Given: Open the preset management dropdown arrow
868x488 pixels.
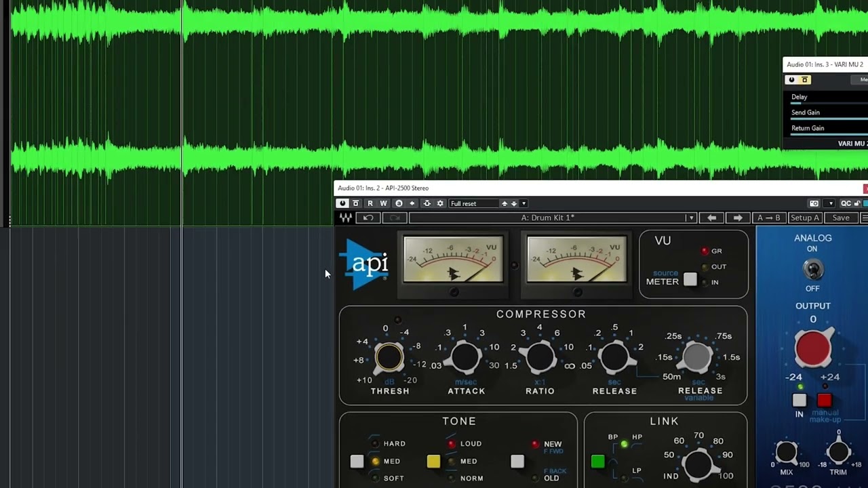Looking at the screenshot, I should [x=524, y=203].
